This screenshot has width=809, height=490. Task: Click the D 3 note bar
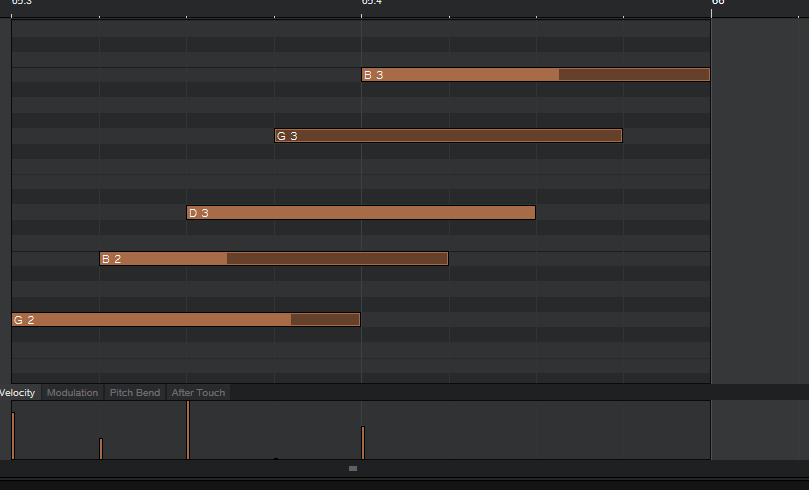(360, 213)
